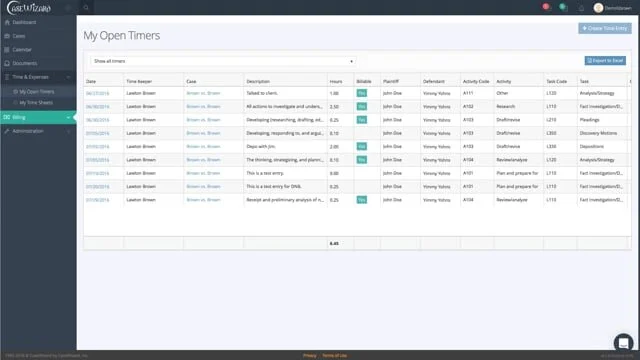Open the user avatar menu
This screenshot has width=640, height=360.
click(x=598, y=8)
